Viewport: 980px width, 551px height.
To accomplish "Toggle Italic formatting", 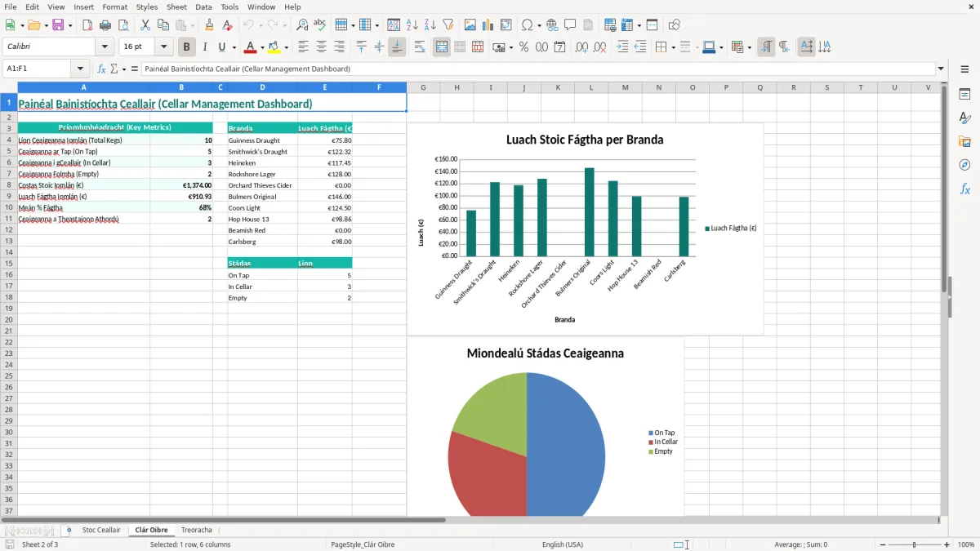I will [x=204, y=47].
